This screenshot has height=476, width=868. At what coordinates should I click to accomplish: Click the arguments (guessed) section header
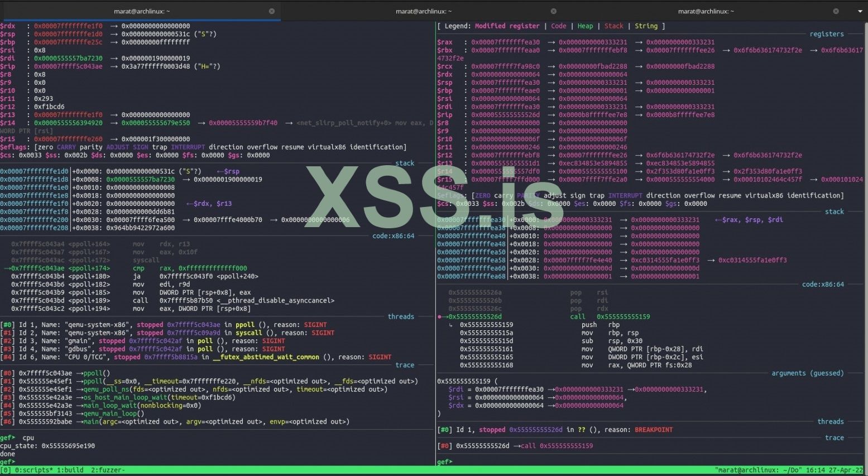pos(808,373)
